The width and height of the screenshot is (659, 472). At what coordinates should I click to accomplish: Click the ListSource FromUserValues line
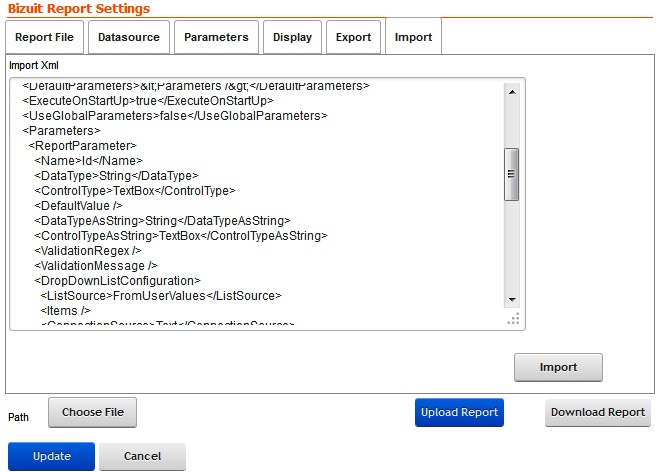pos(161,296)
